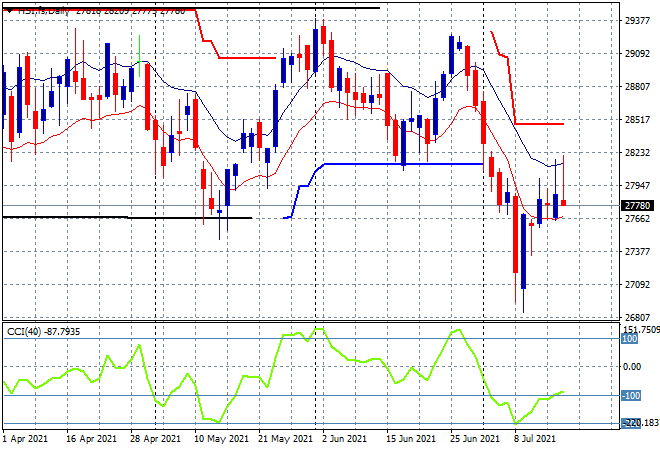Click the 25 Jun 2021 date label
Screen dimensions: 660x450
coord(475,439)
